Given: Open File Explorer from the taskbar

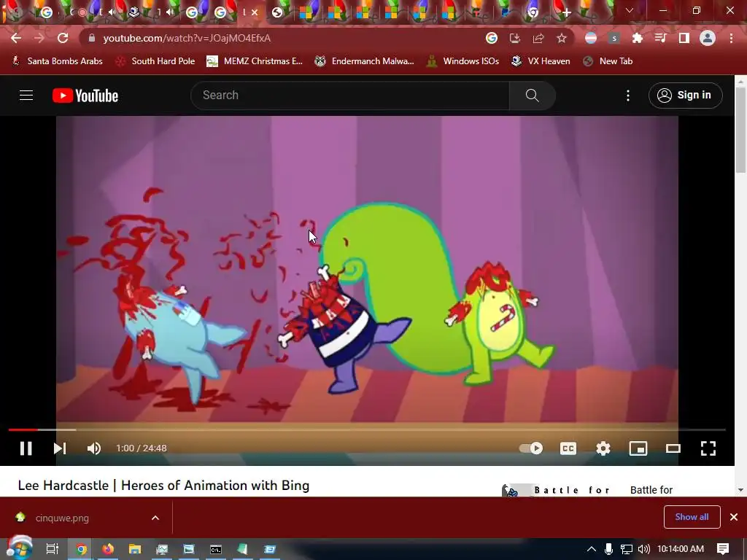Looking at the screenshot, I should [135, 549].
